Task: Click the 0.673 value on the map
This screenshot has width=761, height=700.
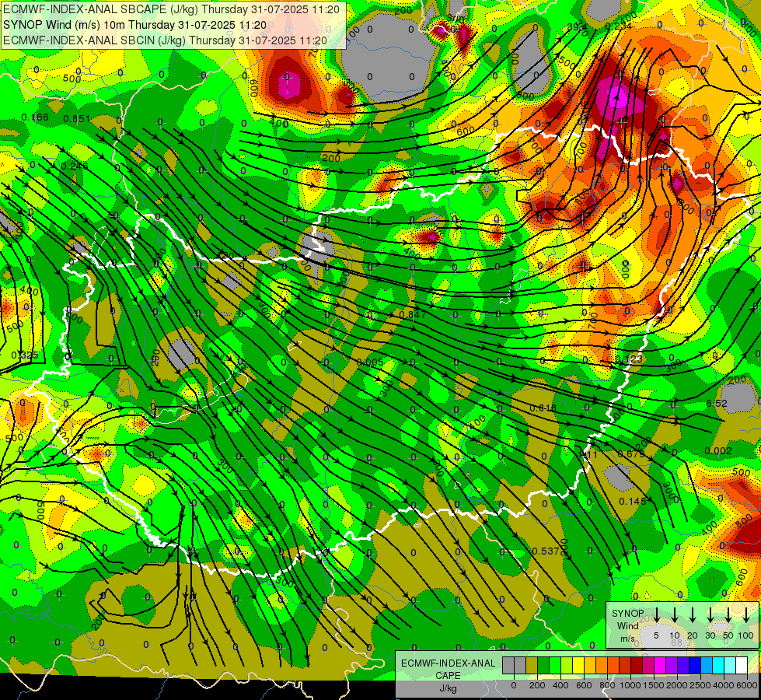Action: pos(631,453)
